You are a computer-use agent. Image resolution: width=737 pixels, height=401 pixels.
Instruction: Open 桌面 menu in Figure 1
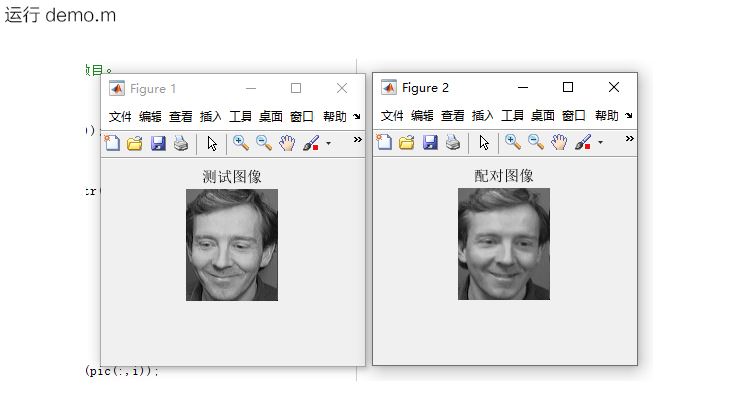[271, 116]
